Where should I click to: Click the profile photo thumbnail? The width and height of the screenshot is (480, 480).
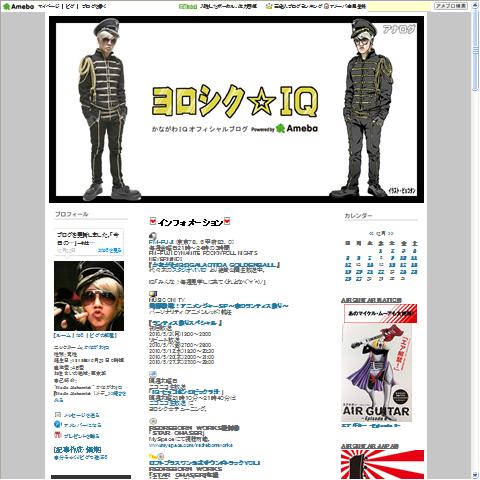point(89,296)
